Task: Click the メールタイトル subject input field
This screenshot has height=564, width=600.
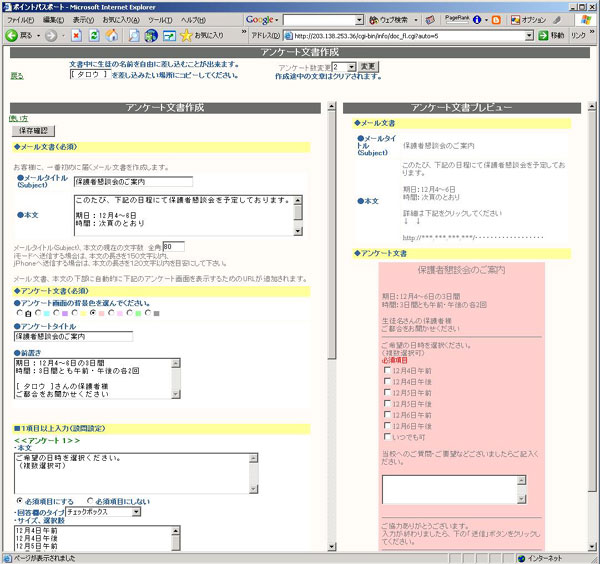Action: [132, 182]
